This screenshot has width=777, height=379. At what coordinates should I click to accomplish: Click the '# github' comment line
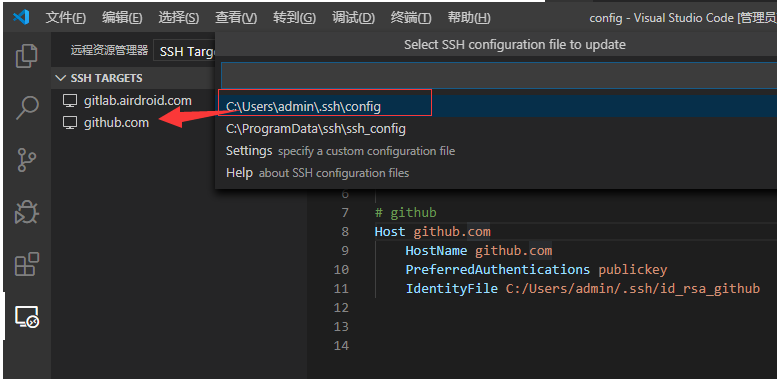click(406, 213)
